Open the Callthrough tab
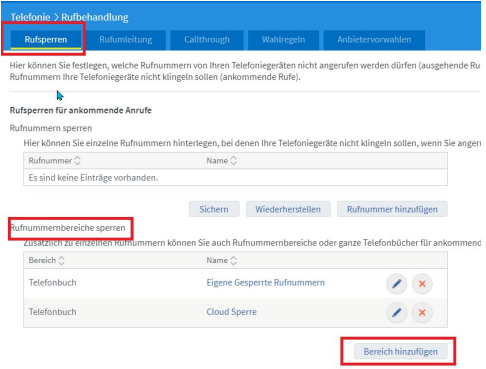The width and height of the screenshot is (486, 369). coord(207,40)
